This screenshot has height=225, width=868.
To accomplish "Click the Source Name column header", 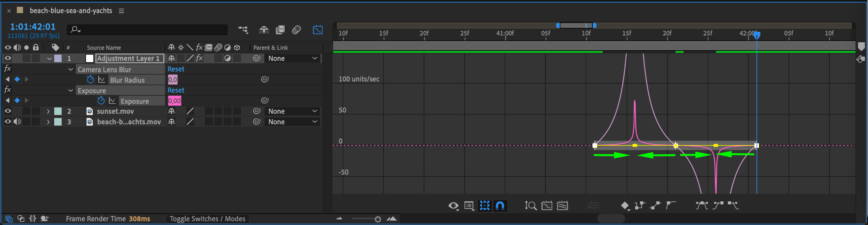I will pos(104,48).
